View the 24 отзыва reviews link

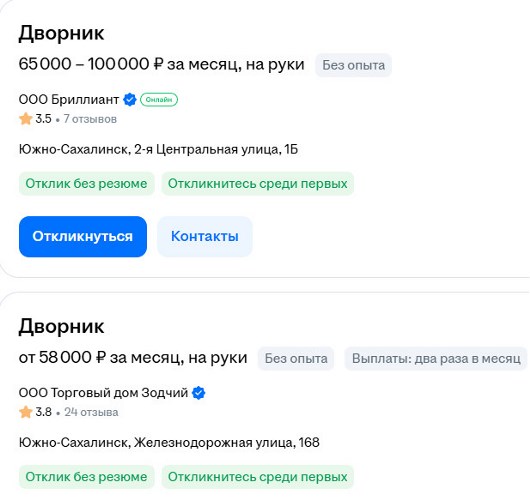click(91, 412)
